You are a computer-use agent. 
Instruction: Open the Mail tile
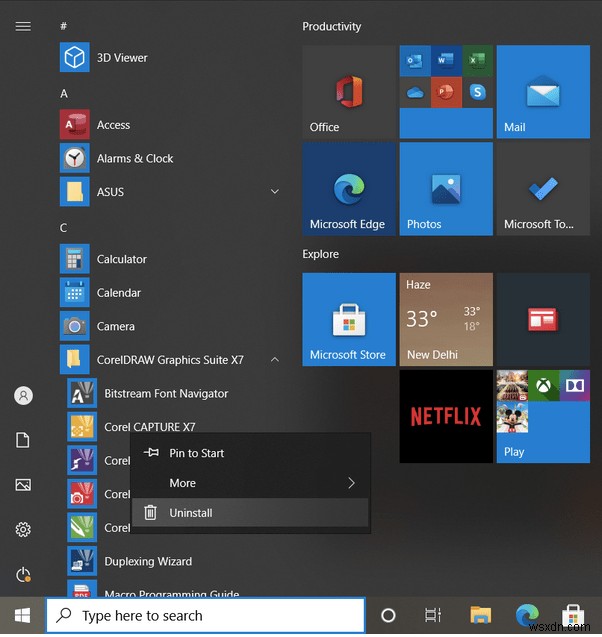[543, 92]
